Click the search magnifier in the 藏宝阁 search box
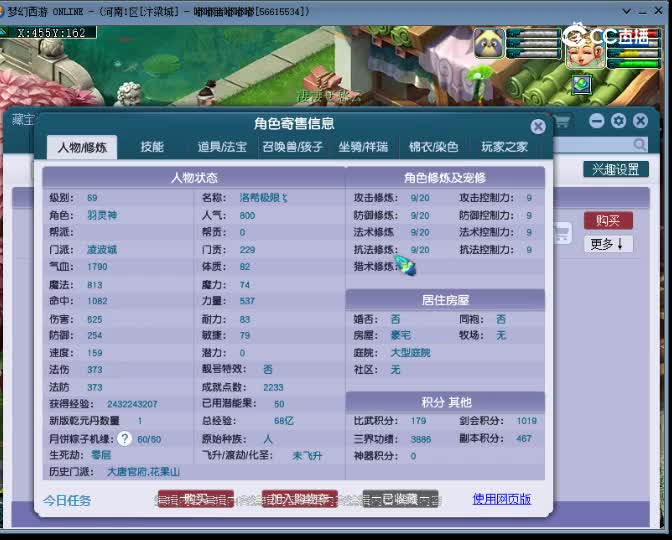The image size is (672, 540). pos(639,144)
